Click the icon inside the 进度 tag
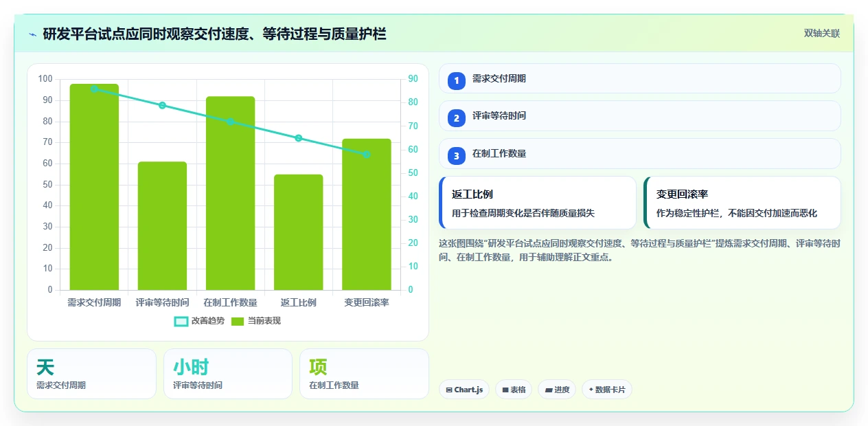The image size is (868, 426). tap(549, 390)
